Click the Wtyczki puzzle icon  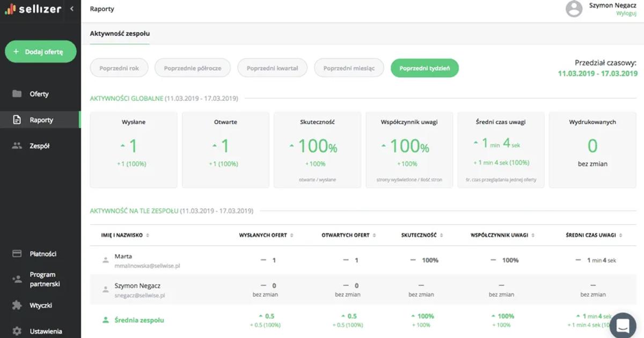pos(17,305)
